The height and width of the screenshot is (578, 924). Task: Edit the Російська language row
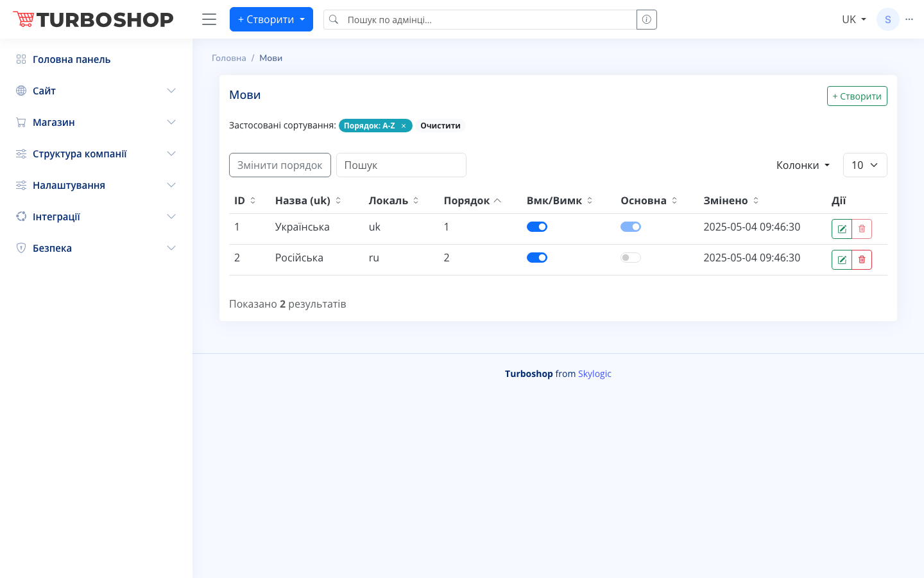pos(842,259)
